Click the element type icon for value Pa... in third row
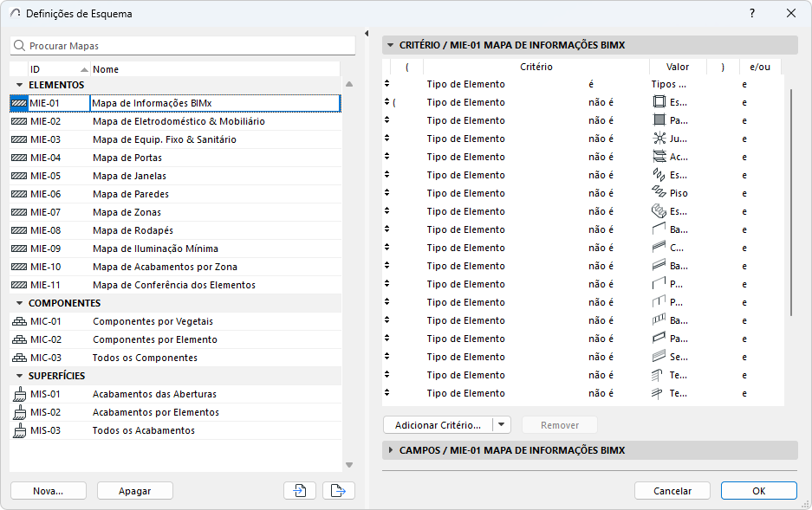The width and height of the screenshot is (812, 510). pos(659,120)
